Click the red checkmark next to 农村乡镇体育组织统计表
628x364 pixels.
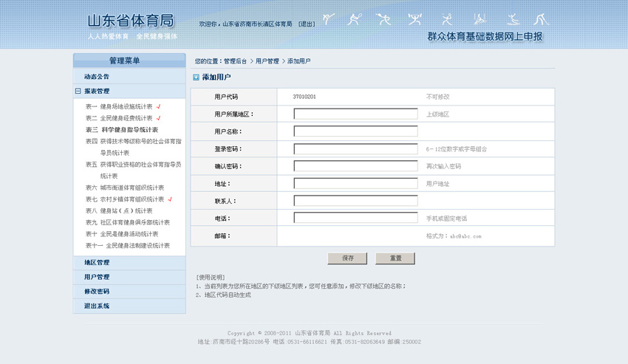pos(170,199)
